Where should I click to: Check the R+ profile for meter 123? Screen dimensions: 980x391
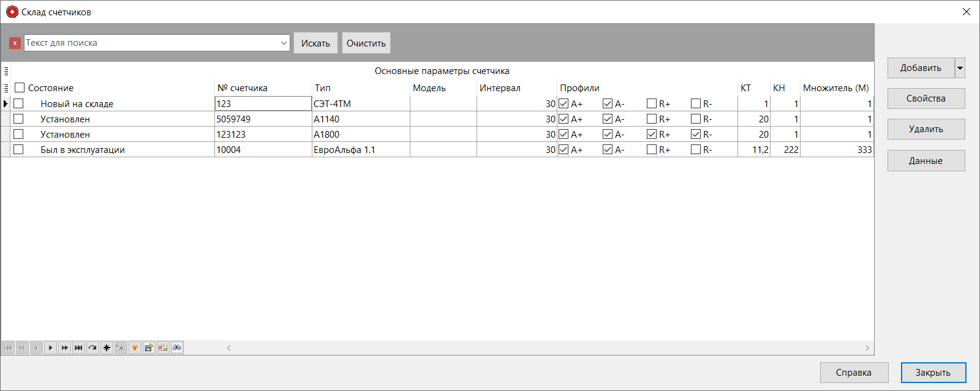pyautogui.click(x=652, y=103)
